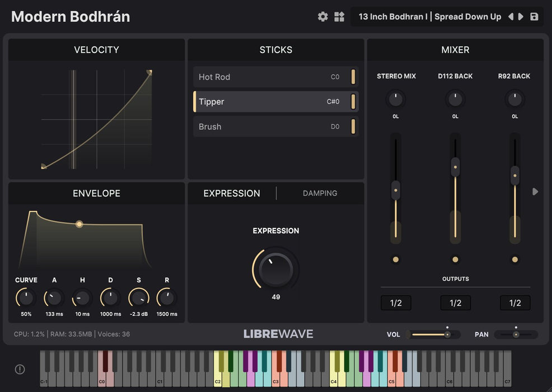This screenshot has width=552, height=392.
Task: Toggle the Brush stick enable indicator
Action: [x=353, y=127]
